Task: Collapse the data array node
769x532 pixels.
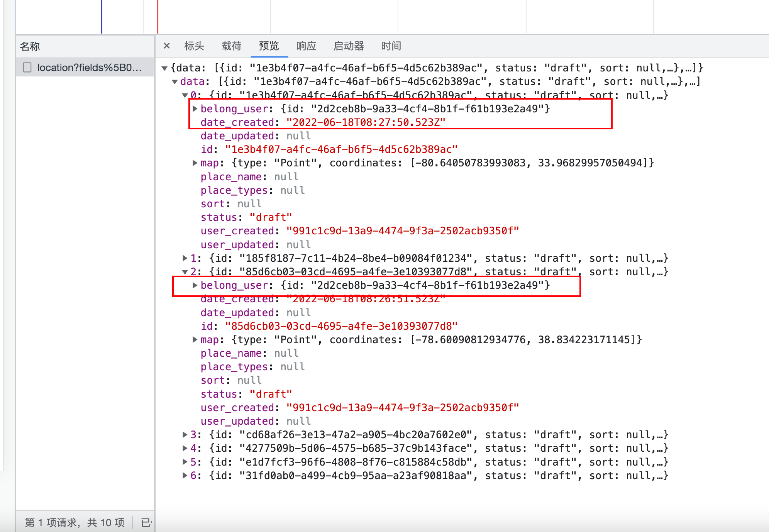Action: coord(174,81)
